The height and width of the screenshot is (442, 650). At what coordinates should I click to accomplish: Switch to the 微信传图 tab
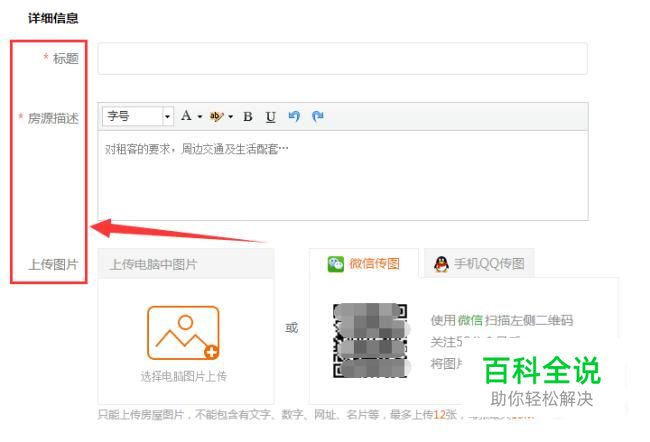click(364, 264)
